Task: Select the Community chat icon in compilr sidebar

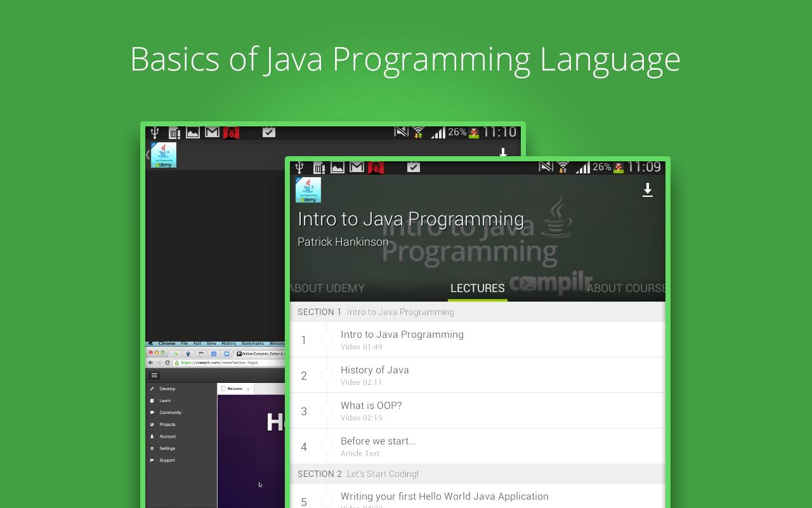Action: 152,412
